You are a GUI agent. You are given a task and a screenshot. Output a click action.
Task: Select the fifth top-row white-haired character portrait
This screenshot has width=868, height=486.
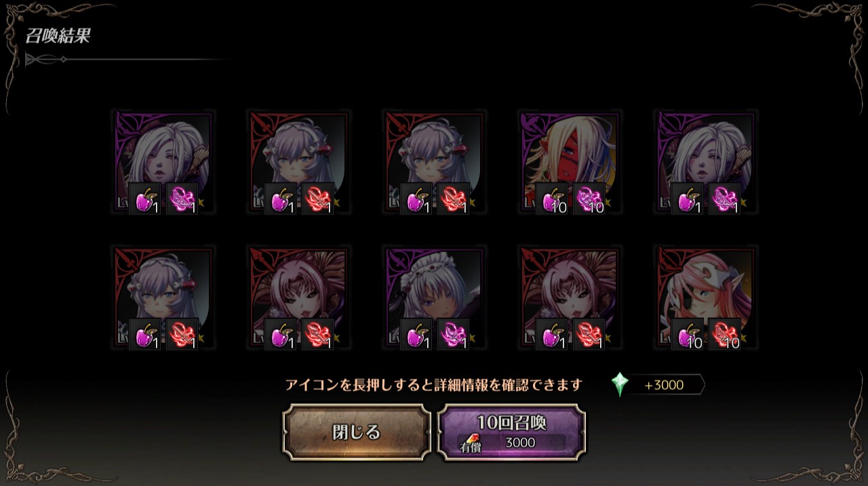pyautogui.click(x=706, y=163)
